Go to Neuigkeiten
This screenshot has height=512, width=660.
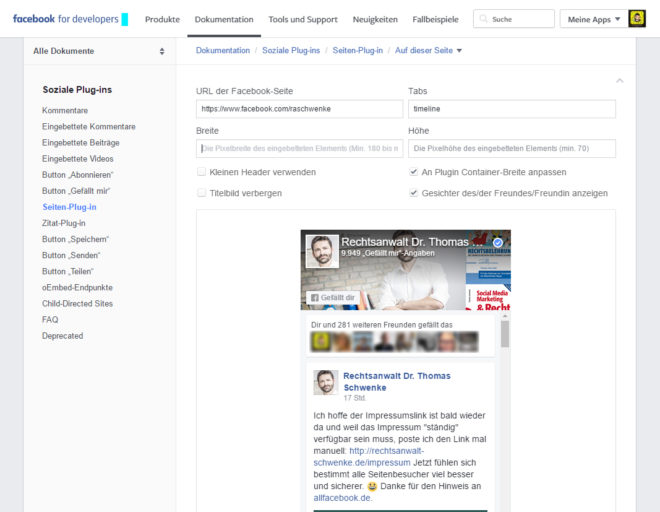tap(375, 19)
